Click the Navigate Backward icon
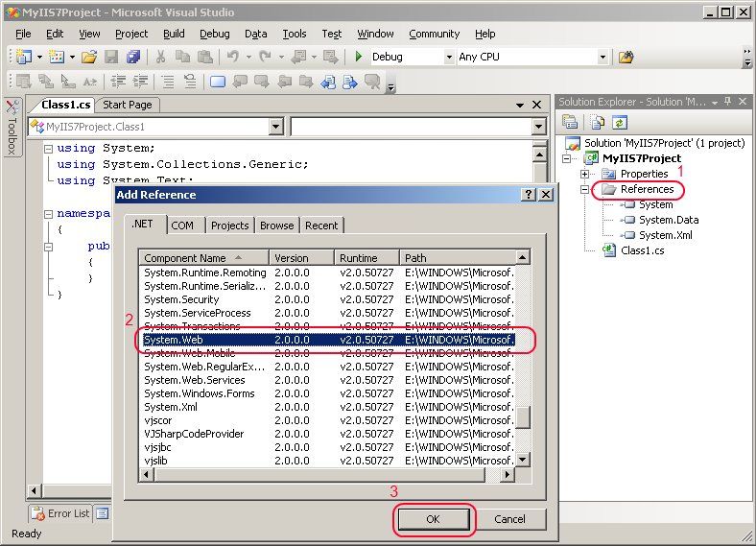The height and width of the screenshot is (546, 756). (x=299, y=57)
